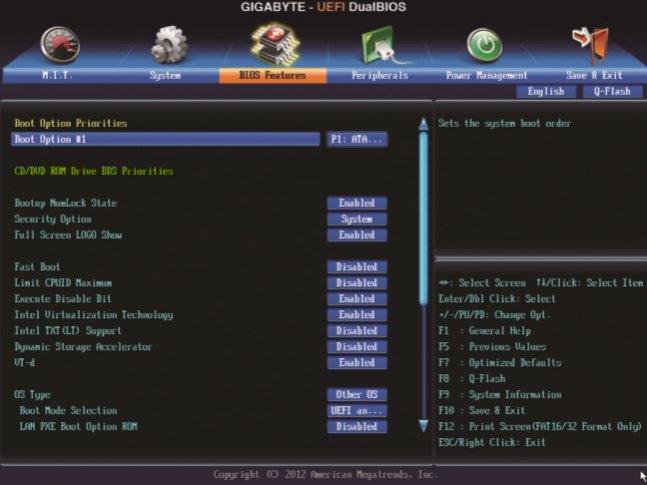
Task: Open CD/DVD ROM Drive BBS Priorities
Action: pyautogui.click(x=94, y=171)
